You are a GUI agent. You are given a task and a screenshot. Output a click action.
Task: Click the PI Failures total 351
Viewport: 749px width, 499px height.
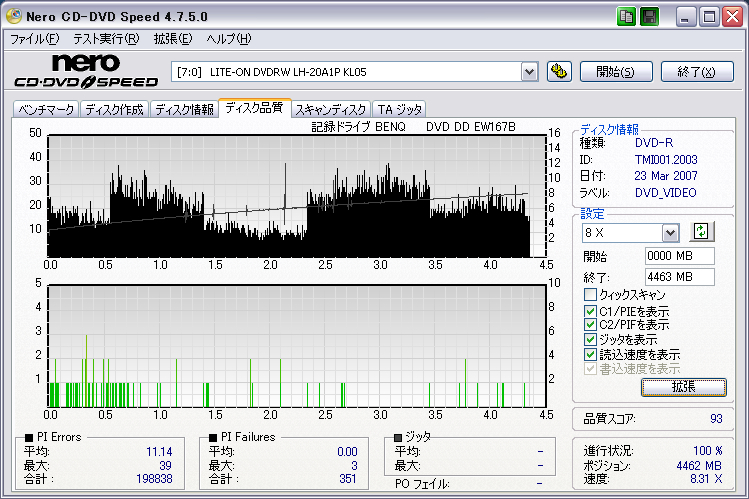pyautogui.click(x=348, y=478)
